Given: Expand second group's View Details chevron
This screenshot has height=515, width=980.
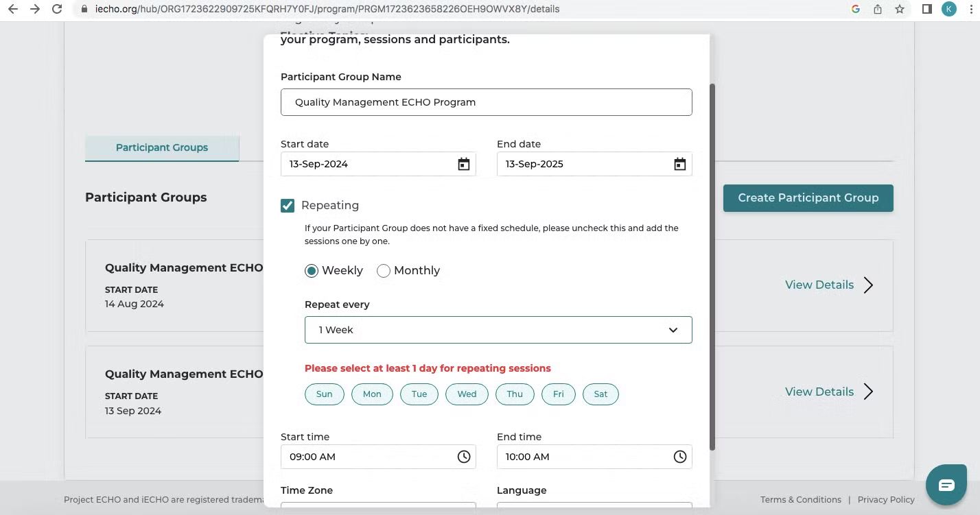Looking at the screenshot, I should (x=868, y=392).
